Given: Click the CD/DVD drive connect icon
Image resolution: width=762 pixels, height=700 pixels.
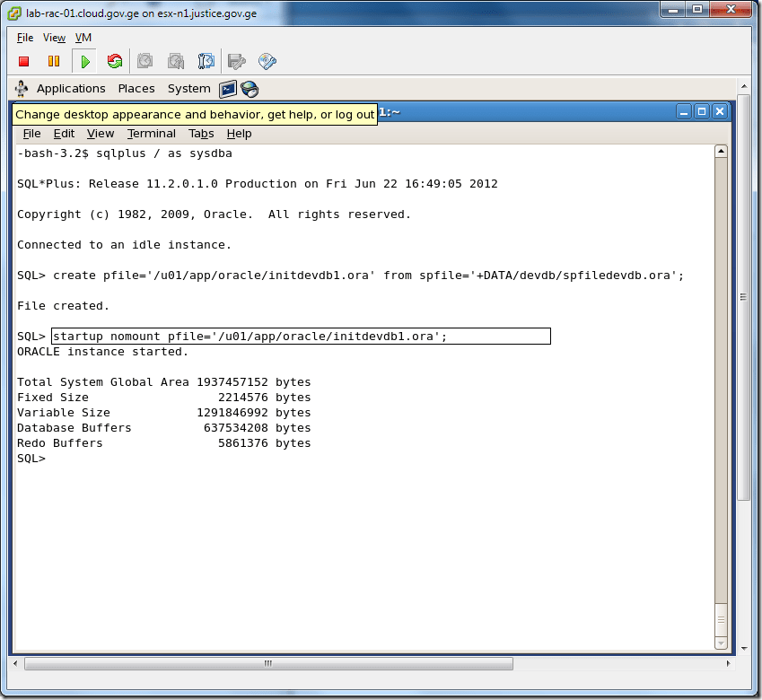Looking at the screenshot, I should click(267, 62).
